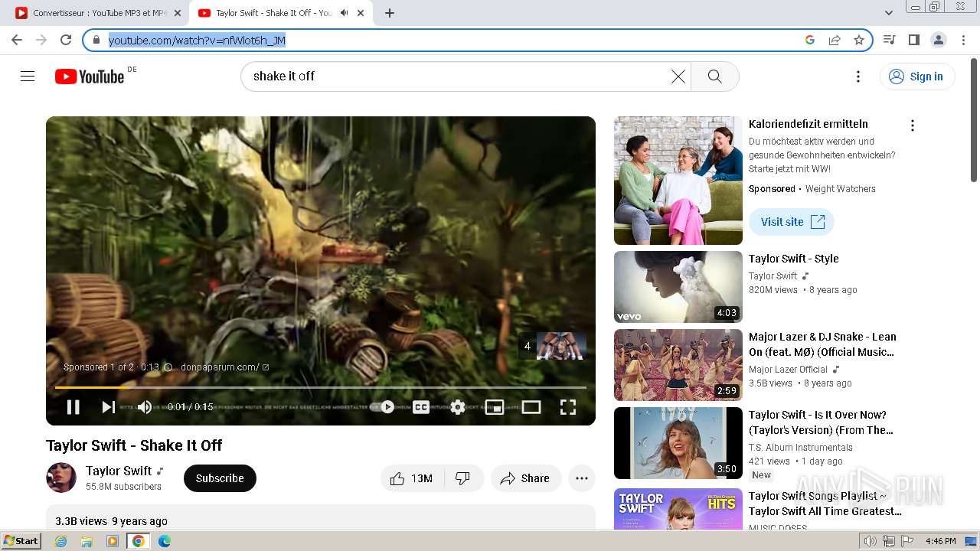Go back in browser
This screenshot has height=551, width=980.
click(x=17, y=40)
